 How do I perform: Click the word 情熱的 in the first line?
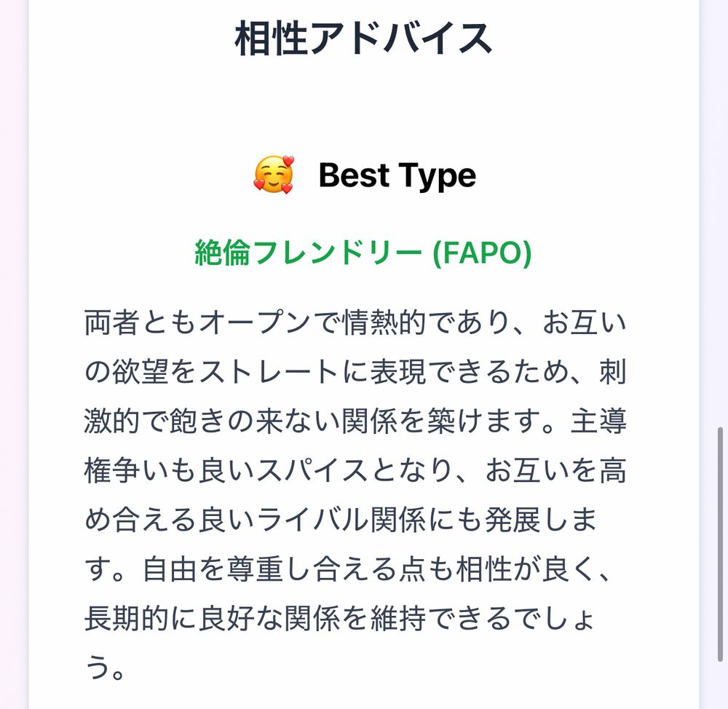(x=384, y=322)
